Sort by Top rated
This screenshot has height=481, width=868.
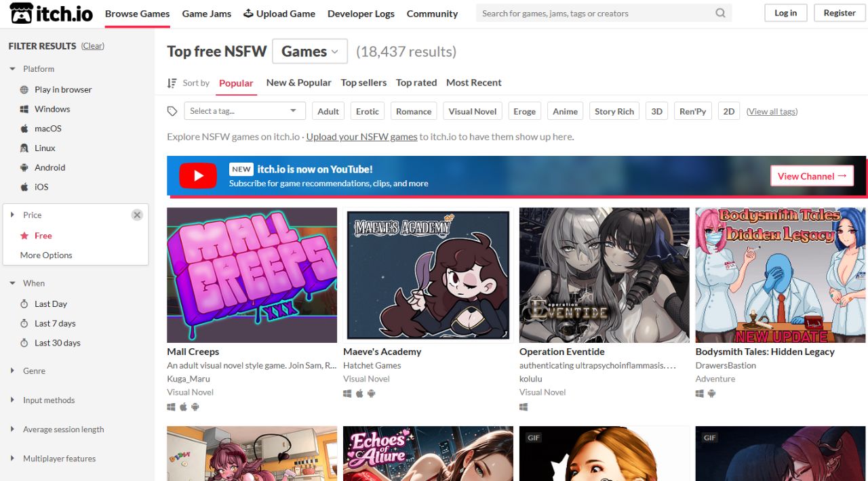pyautogui.click(x=416, y=83)
